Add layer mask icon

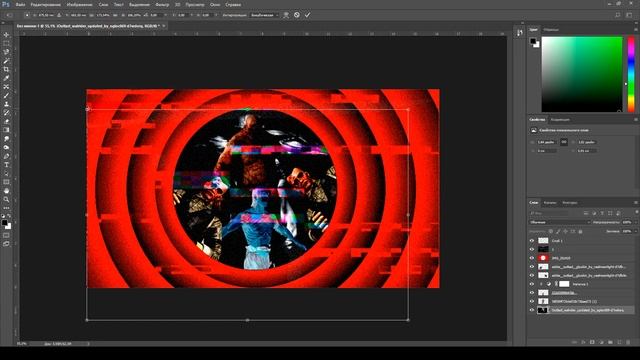[x=592, y=342]
